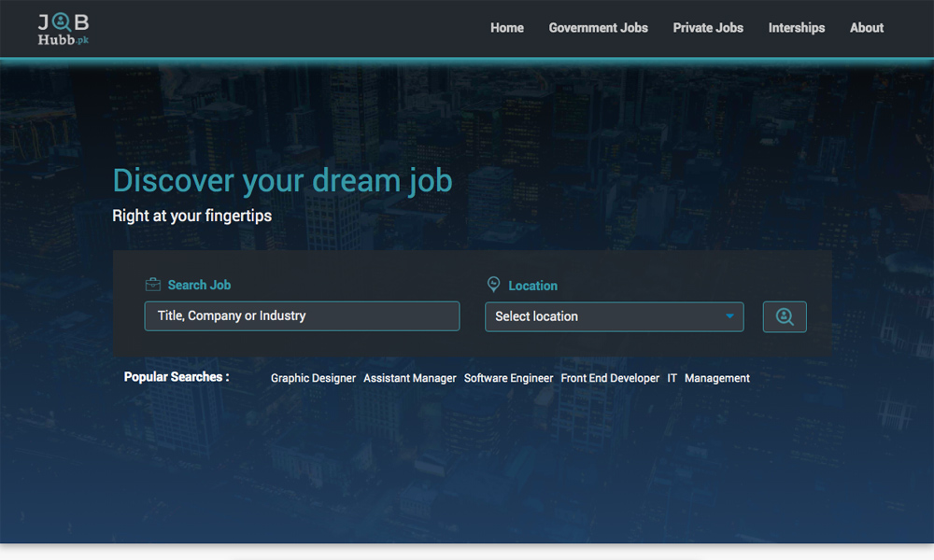Open the Government Jobs menu item
Image resolution: width=934 pixels, height=560 pixels.
598,28
